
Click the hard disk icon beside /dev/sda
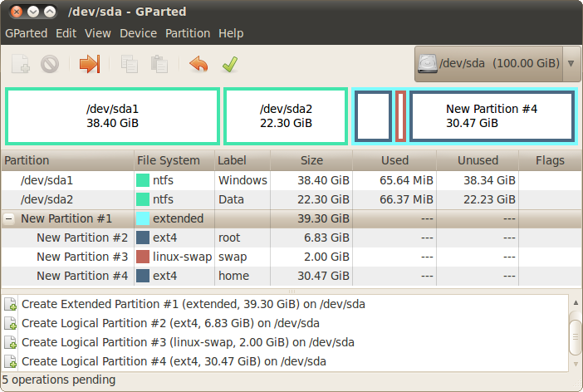pyautogui.click(x=428, y=64)
